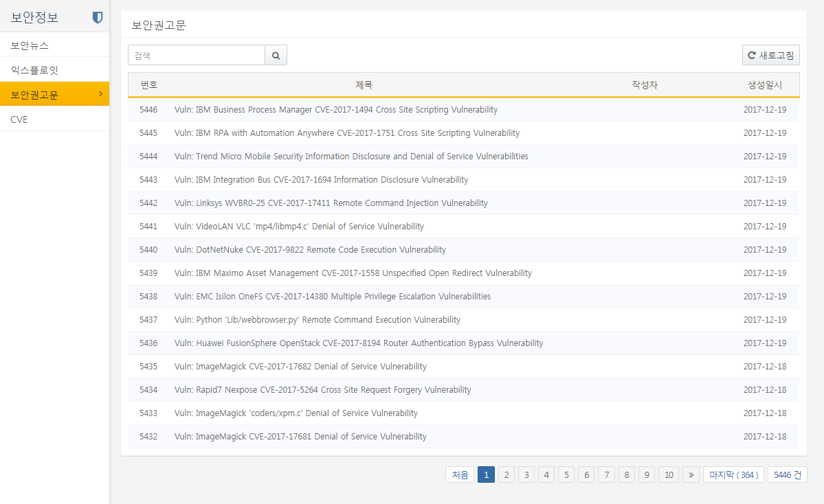824x504 pixels.
Task: Open Linksys WVBR0-25 Command Injection advisory
Action: pos(331,203)
